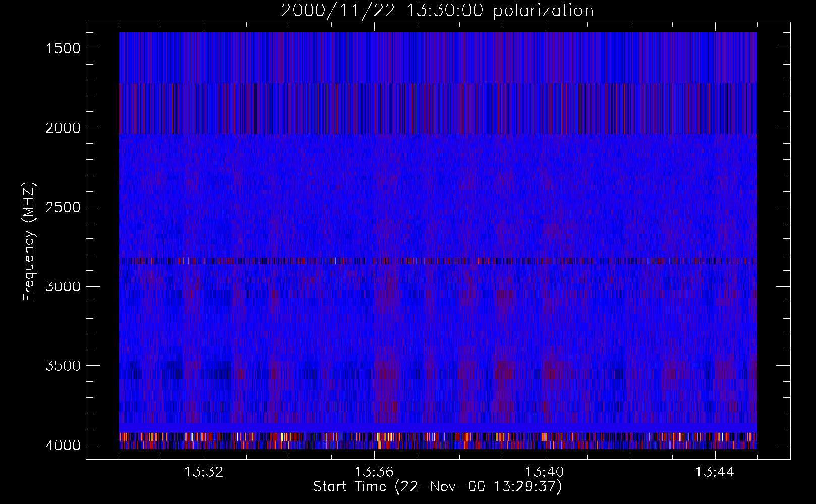Click the 13:36 time tick label

(x=374, y=472)
